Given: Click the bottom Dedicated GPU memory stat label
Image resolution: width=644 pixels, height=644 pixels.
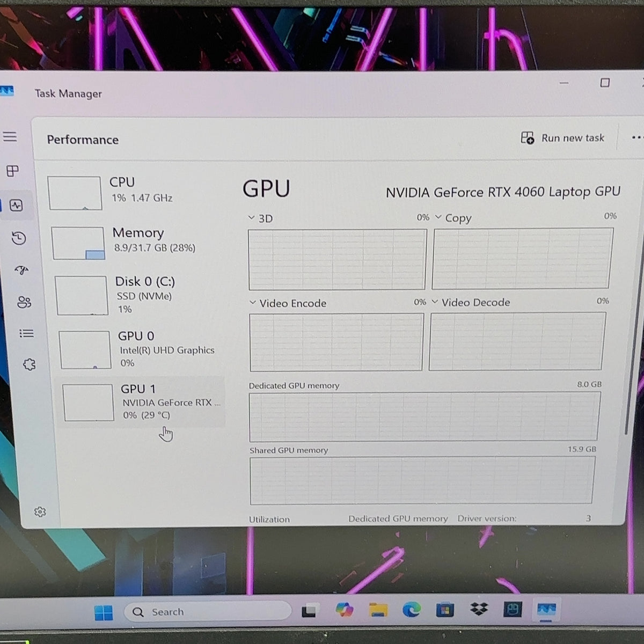Looking at the screenshot, I should pos(398,518).
